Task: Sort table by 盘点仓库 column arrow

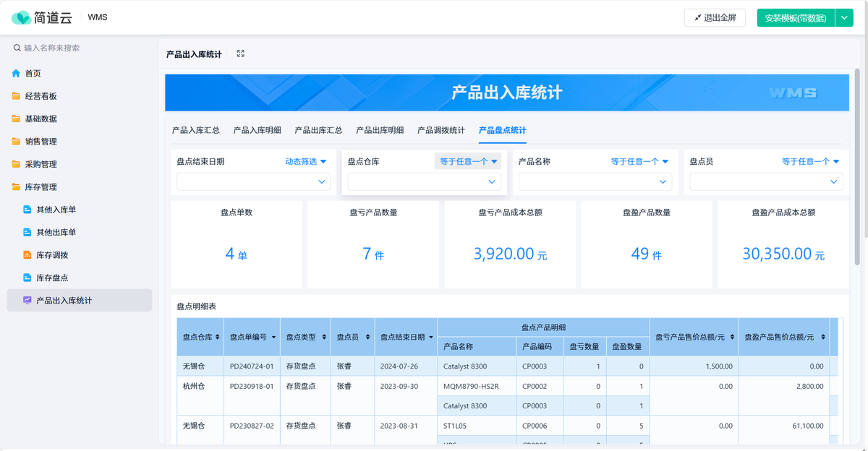Action: coord(217,337)
